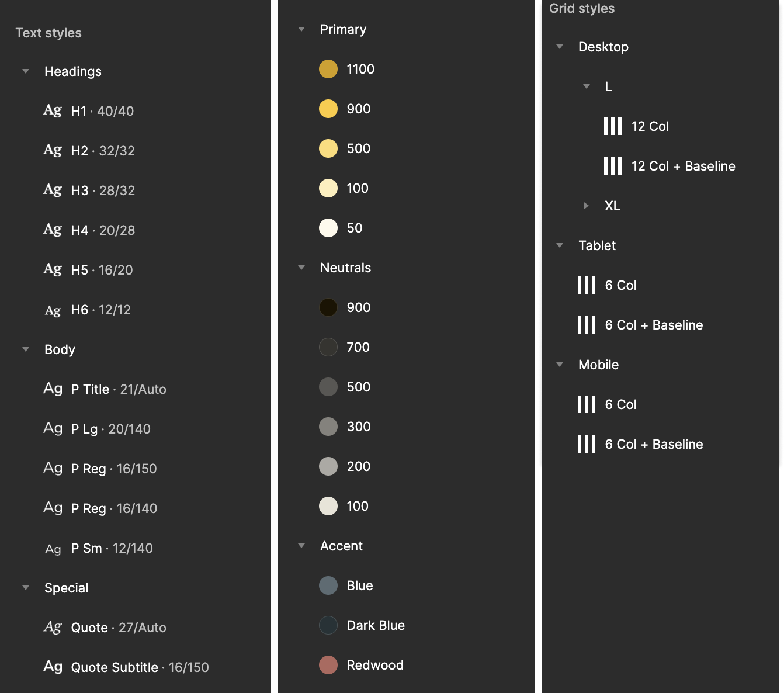784x693 pixels.
Task: Click the 12 Col + Baseline grid icon
Action: click(x=612, y=166)
